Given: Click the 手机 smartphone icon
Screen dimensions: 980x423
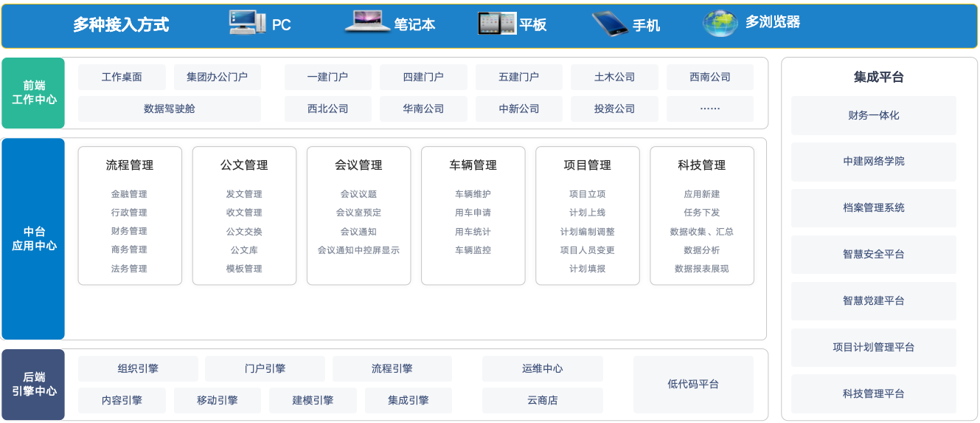Looking at the screenshot, I should pyautogui.click(x=610, y=24).
